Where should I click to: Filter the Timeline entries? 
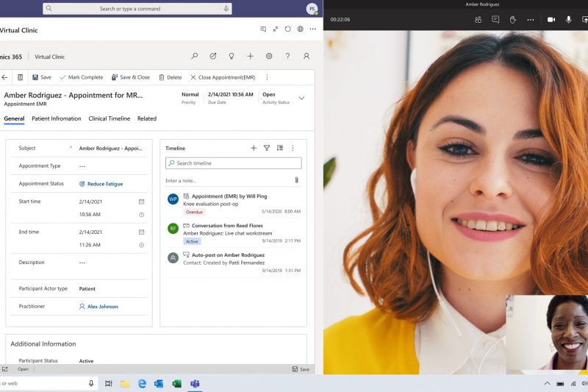267,148
